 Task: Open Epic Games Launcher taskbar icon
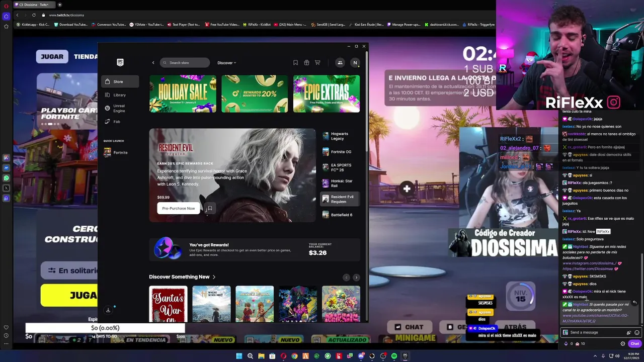(x=405, y=356)
